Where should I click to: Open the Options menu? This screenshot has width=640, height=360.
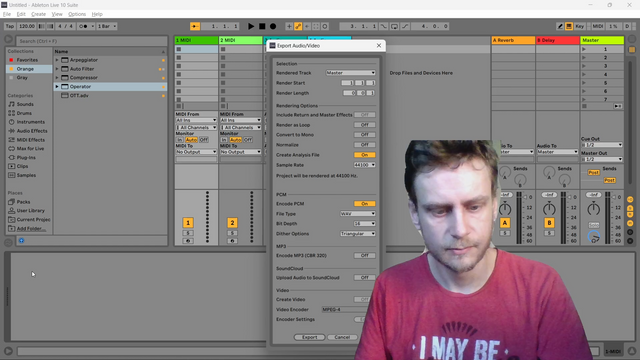(77, 14)
